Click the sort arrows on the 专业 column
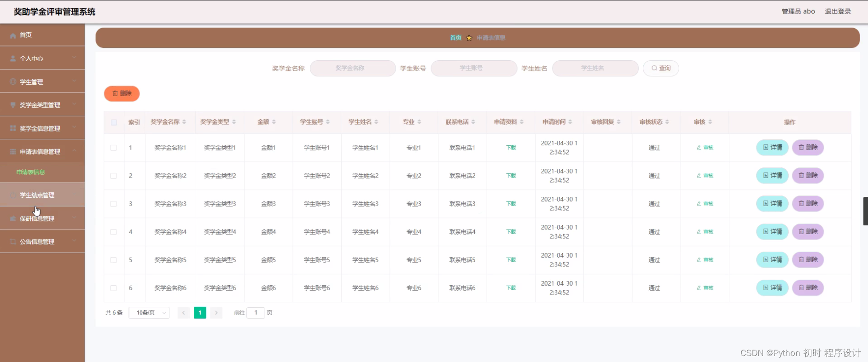The image size is (868, 362). click(x=419, y=122)
